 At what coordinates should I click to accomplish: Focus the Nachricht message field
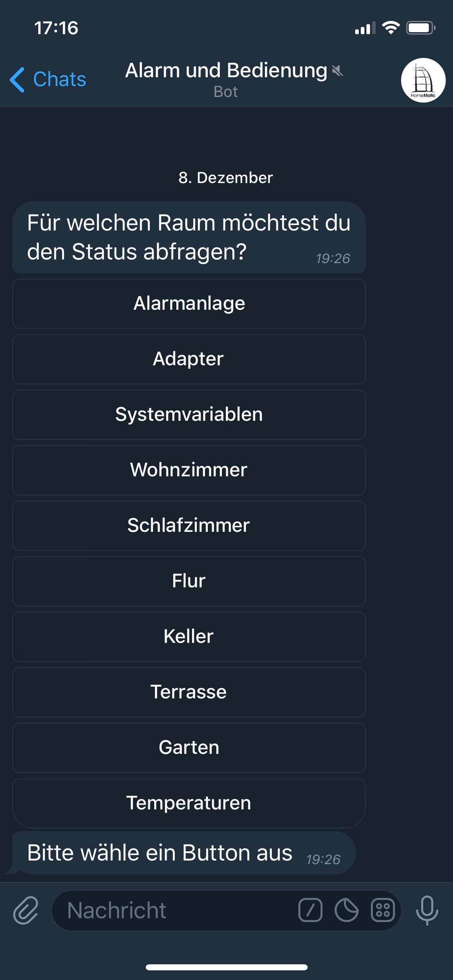(173, 910)
